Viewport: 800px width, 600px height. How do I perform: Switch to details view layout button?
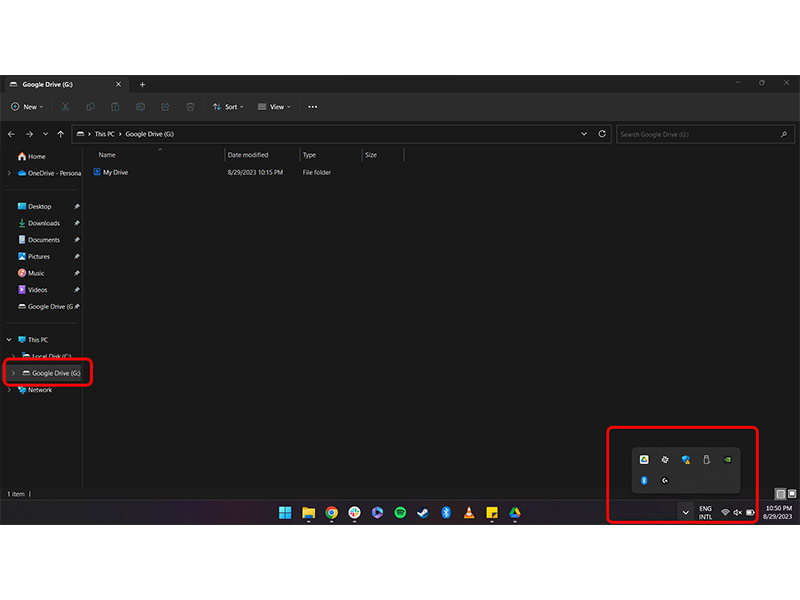click(x=780, y=493)
